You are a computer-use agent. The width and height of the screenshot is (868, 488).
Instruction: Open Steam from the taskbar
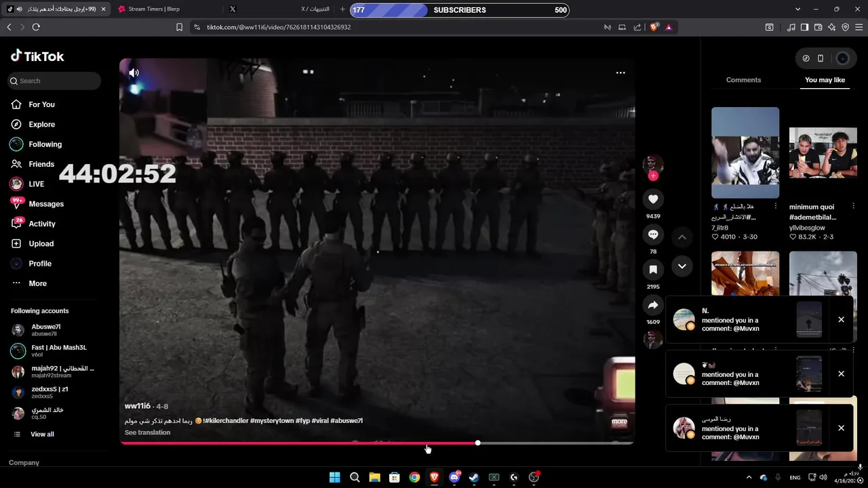pos(474,477)
